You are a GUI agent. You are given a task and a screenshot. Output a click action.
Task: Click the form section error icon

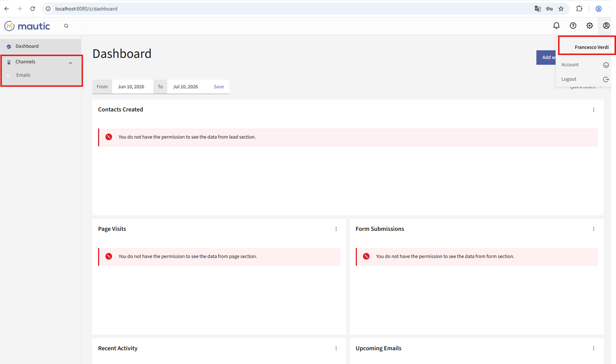(366, 256)
